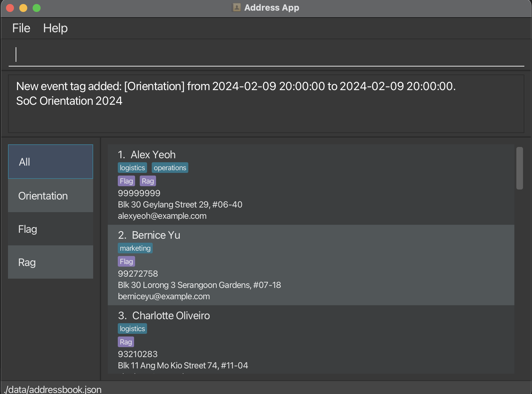Click Bernice Yu's marketing tag
Screen dimensions: 532x394
pos(135,248)
